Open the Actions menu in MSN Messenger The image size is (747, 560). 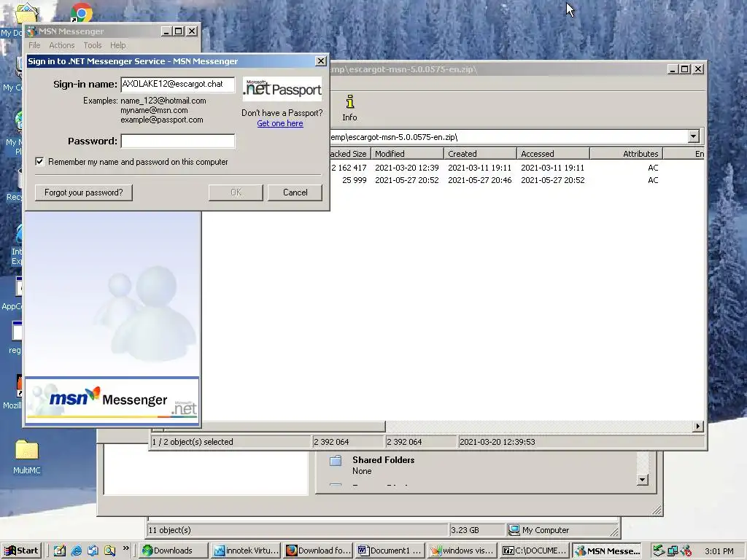click(62, 45)
